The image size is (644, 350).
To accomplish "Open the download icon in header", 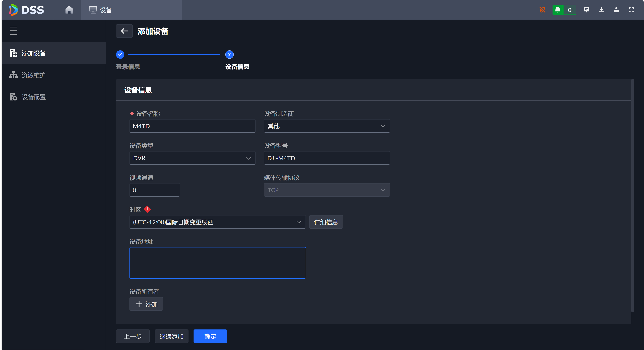I will (601, 10).
